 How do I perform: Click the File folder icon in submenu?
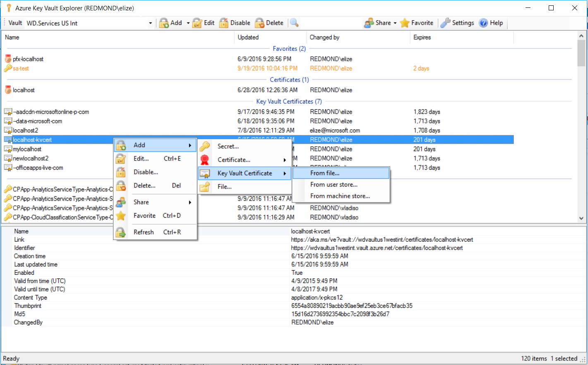(205, 187)
